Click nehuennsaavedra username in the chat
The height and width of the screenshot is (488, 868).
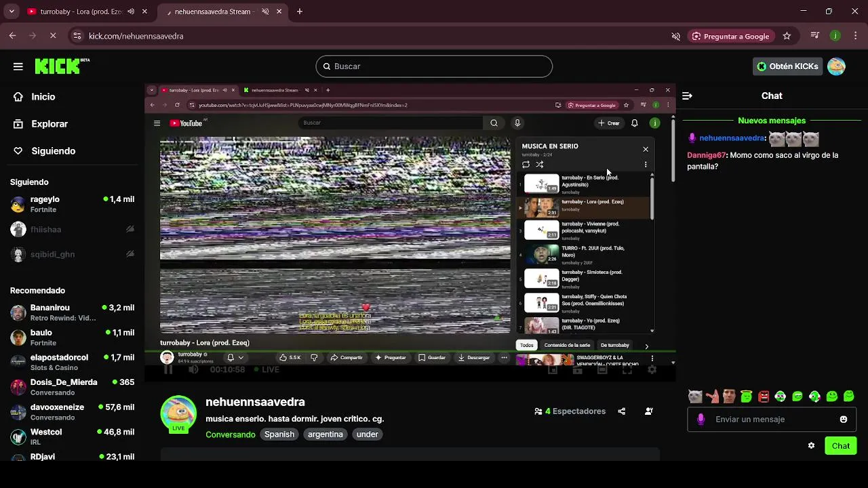click(732, 138)
